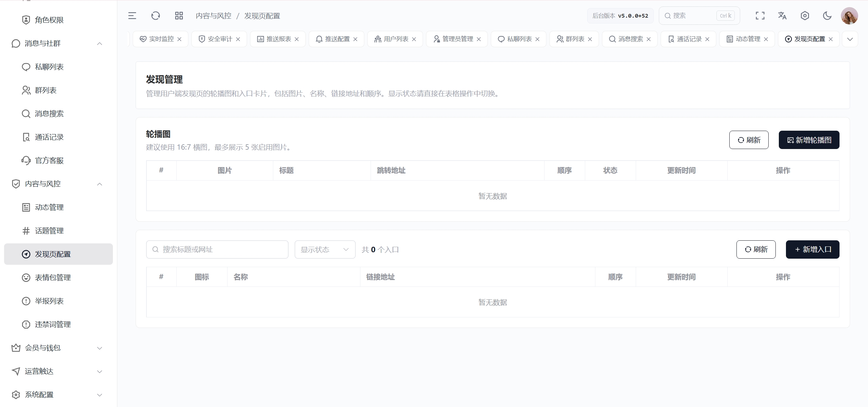The height and width of the screenshot is (407, 868).
Task: Open the 显示状态 filter dropdown
Action: tap(325, 249)
